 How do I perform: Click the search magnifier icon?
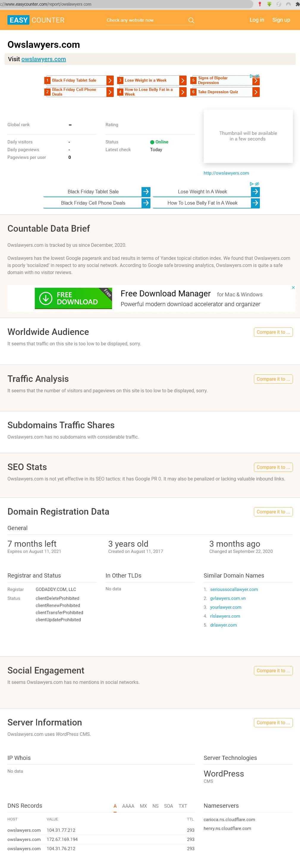coord(191,20)
